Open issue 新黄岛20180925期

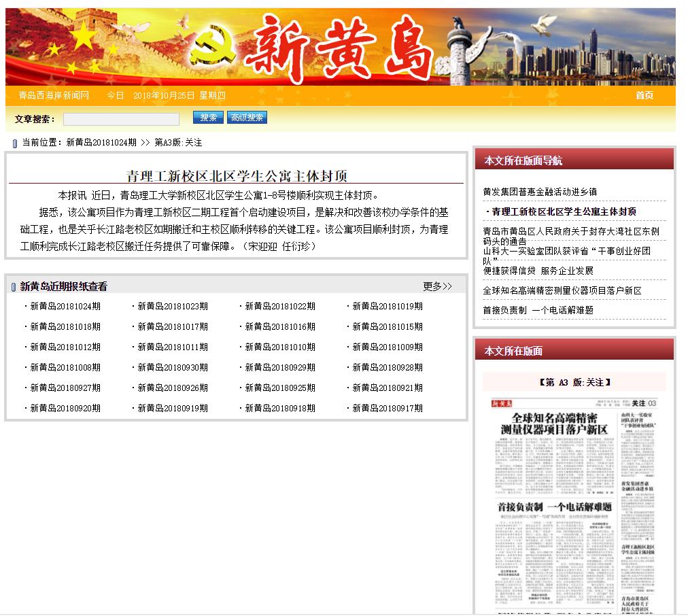coord(280,388)
